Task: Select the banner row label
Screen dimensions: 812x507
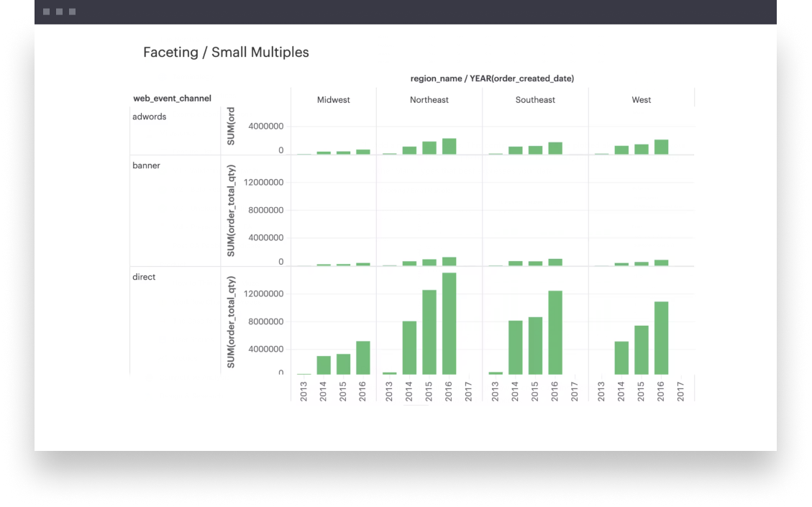Action: [x=146, y=165]
